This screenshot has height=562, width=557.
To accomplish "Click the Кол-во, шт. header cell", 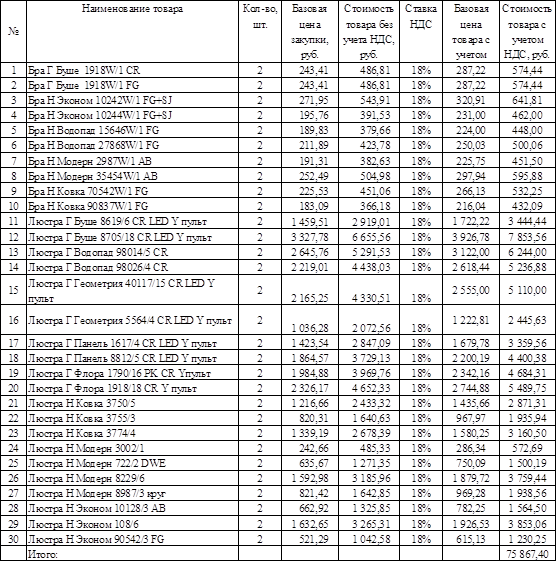I will pos(260,32).
